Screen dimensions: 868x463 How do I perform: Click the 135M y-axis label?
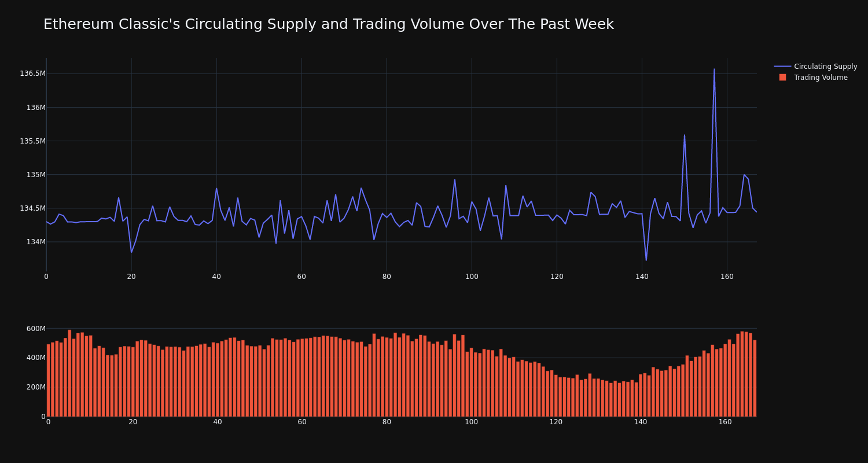coord(36,174)
